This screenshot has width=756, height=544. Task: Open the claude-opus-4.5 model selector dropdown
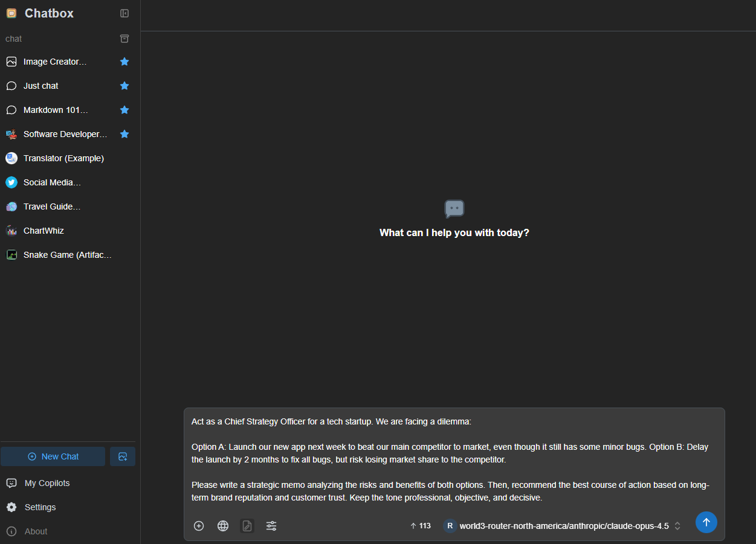coord(563,526)
